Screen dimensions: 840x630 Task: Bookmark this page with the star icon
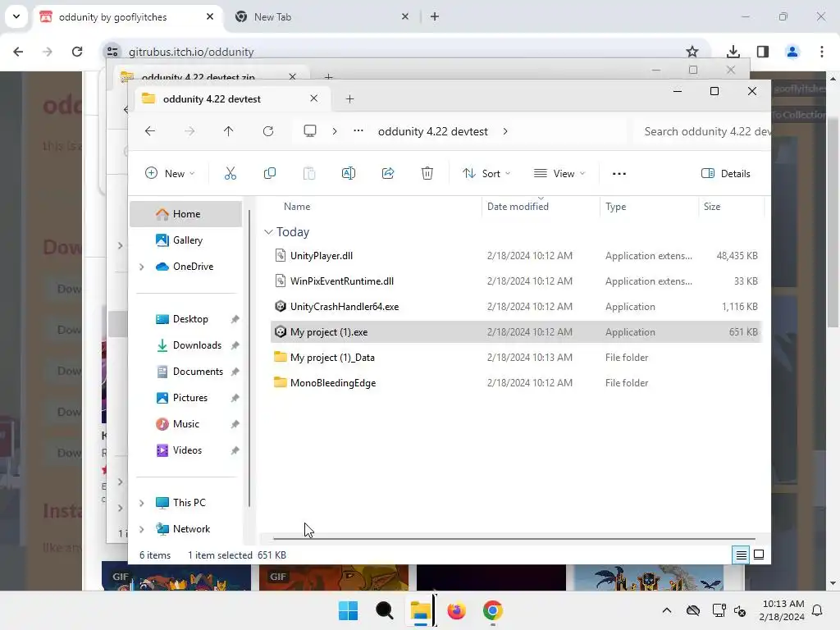(x=692, y=52)
